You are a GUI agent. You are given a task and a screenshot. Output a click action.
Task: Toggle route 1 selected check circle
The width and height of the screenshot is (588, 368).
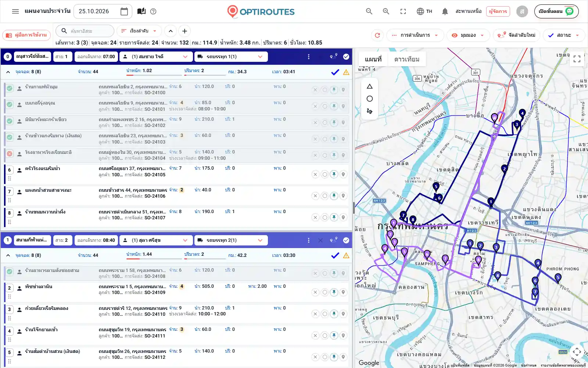pyautogui.click(x=346, y=240)
